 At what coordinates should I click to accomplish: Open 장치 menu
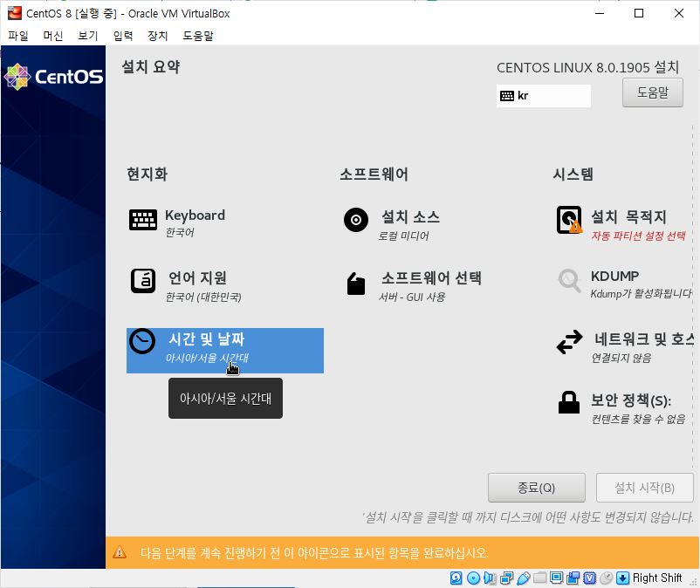(x=158, y=36)
